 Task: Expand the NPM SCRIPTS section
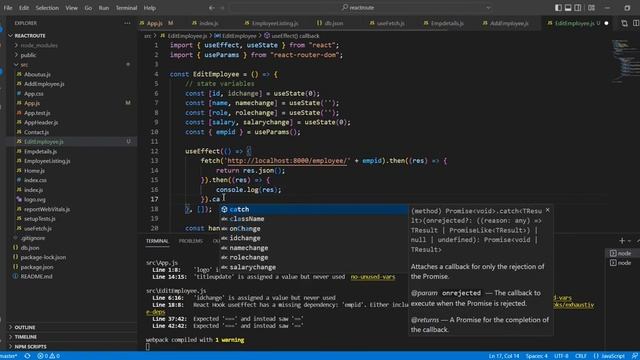coord(31,347)
